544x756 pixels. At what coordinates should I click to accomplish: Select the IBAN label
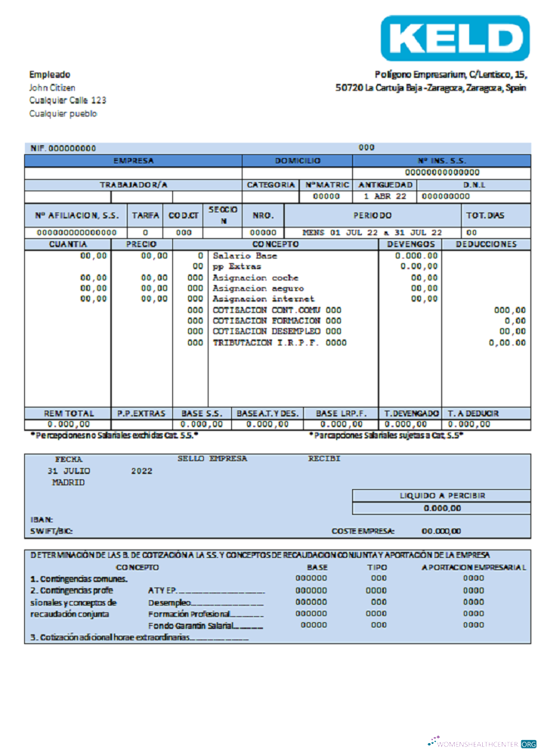[x=41, y=519]
